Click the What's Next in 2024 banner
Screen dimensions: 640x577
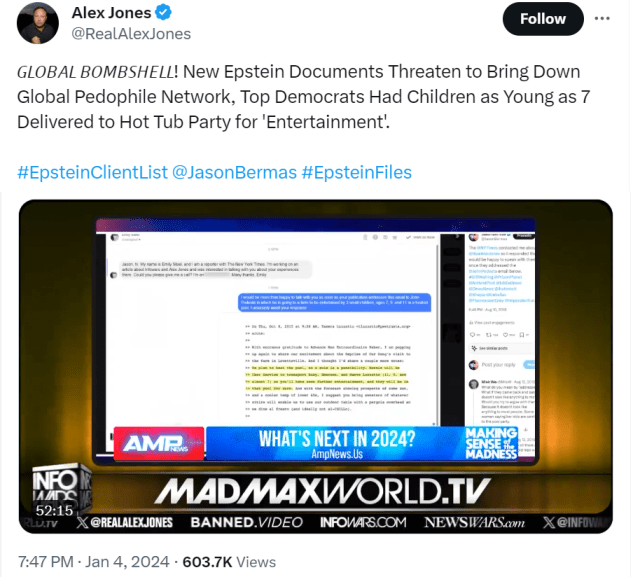click(337, 444)
